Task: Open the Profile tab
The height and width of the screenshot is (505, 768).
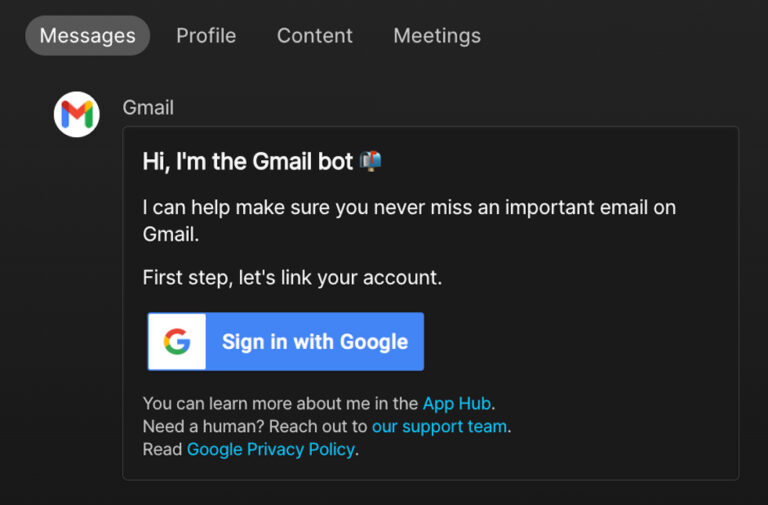Action: pyautogui.click(x=206, y=36)
